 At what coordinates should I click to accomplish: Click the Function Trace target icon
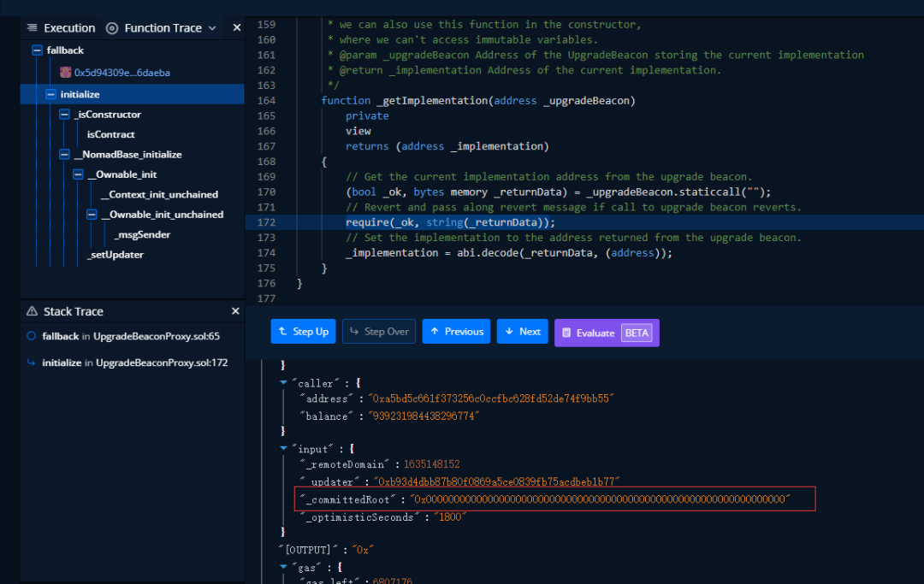[112, 28]
